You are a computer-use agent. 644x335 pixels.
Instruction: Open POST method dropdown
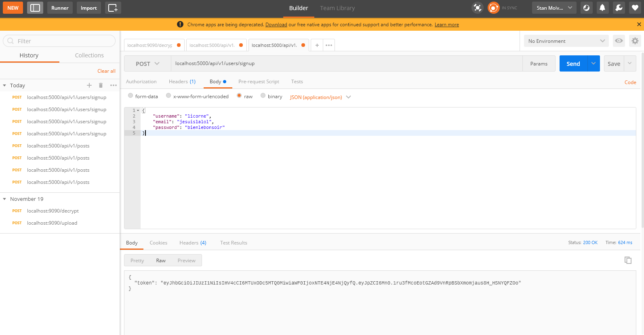(x=147, y=63)
